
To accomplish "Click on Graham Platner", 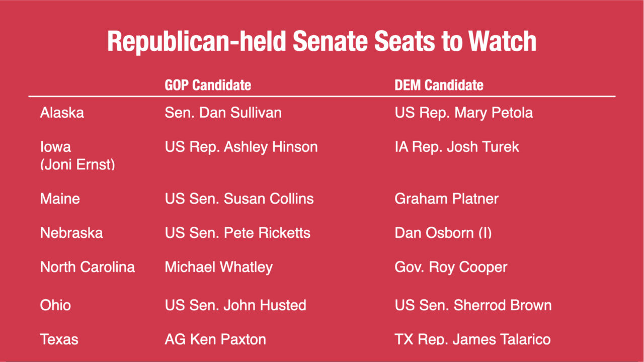I will pos(446,199).
